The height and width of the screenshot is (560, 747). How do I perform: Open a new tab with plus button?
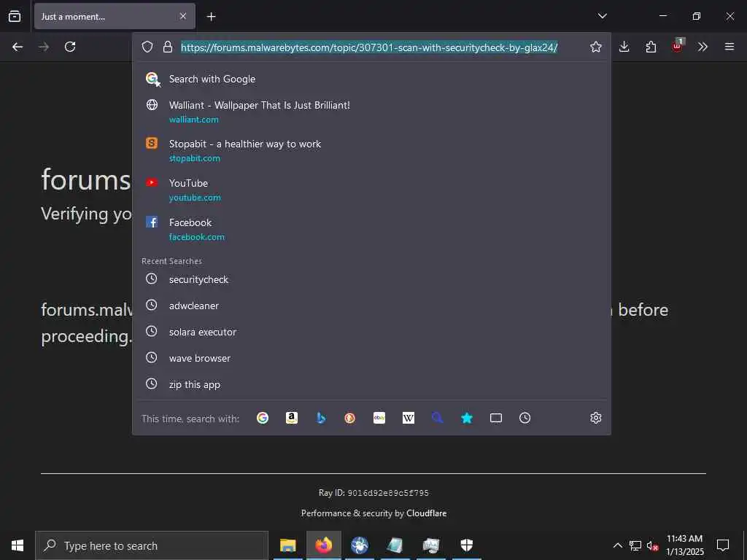(x=211, y=17)
